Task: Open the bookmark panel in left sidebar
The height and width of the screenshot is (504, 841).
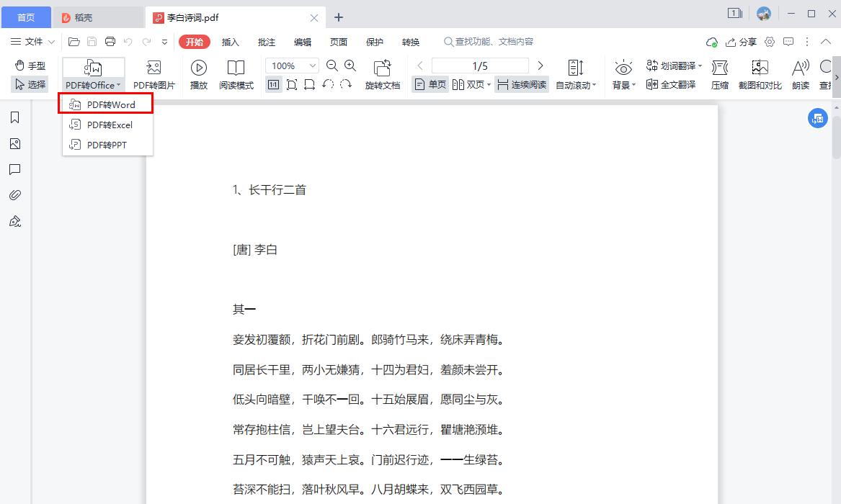Action: [15, 117]
